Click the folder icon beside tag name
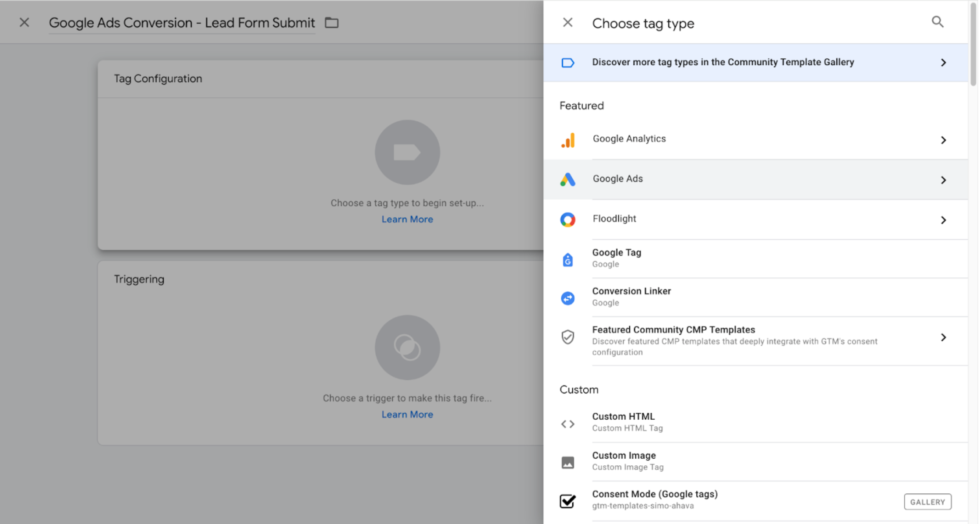This screenshot has height=524, width=980. coord(331,22)
